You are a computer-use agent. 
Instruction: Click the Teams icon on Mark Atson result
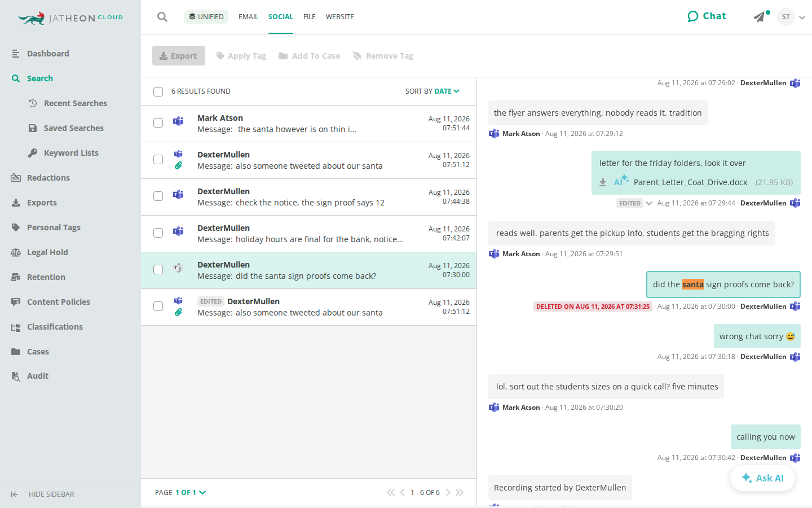178,121
